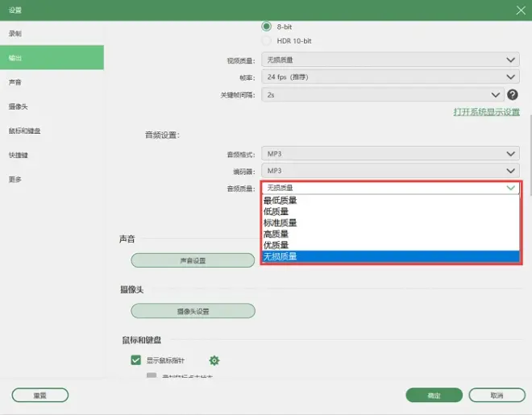Switch to the 快捷键 sidebar tab
Viewport: 532px width, 415px height.
click(52, 155)
